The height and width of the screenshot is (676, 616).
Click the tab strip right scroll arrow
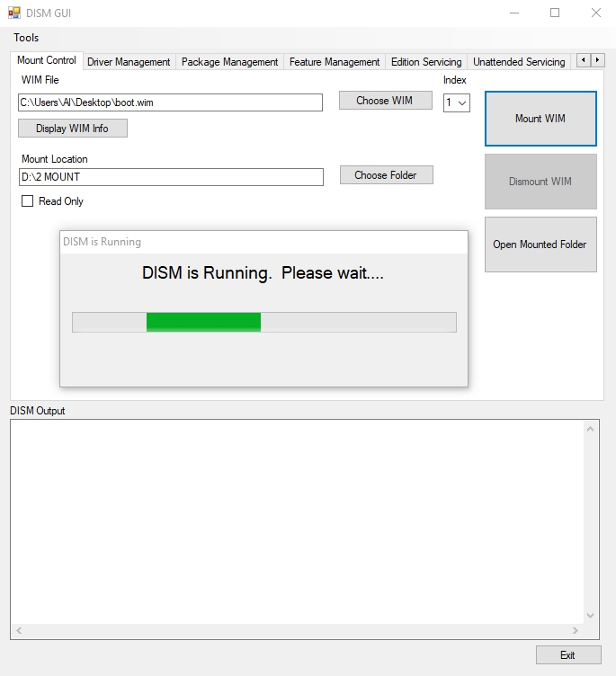tap(597, 60)
